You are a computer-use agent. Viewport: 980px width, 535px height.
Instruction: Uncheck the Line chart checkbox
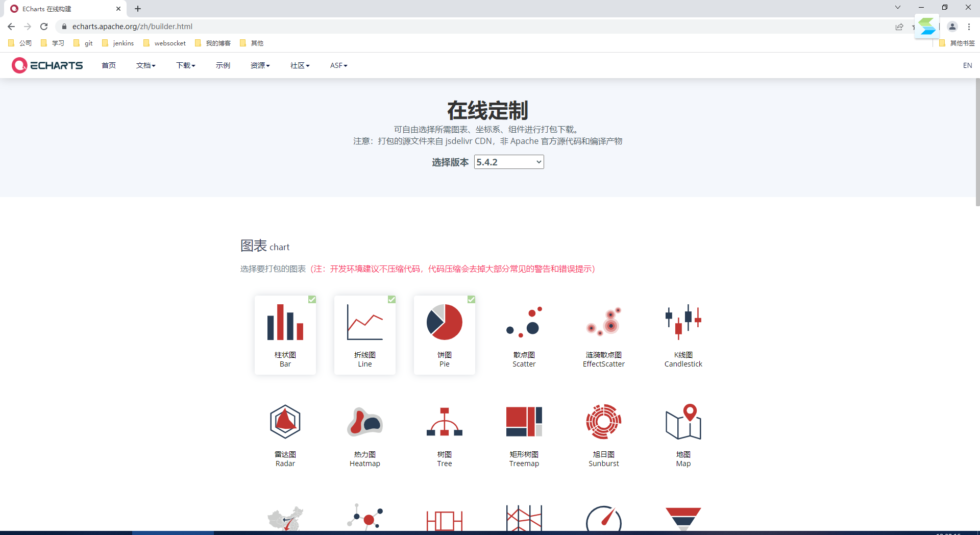tap(391, 300)
